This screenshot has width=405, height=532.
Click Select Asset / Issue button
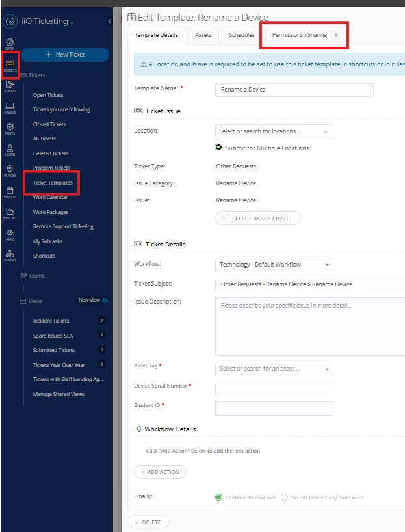click(258, 219)
